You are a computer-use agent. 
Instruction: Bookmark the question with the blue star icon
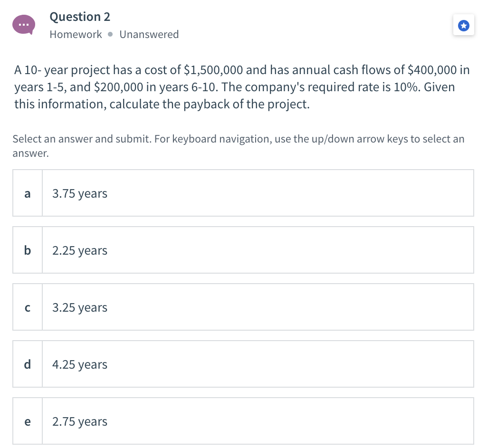[464, 26]
